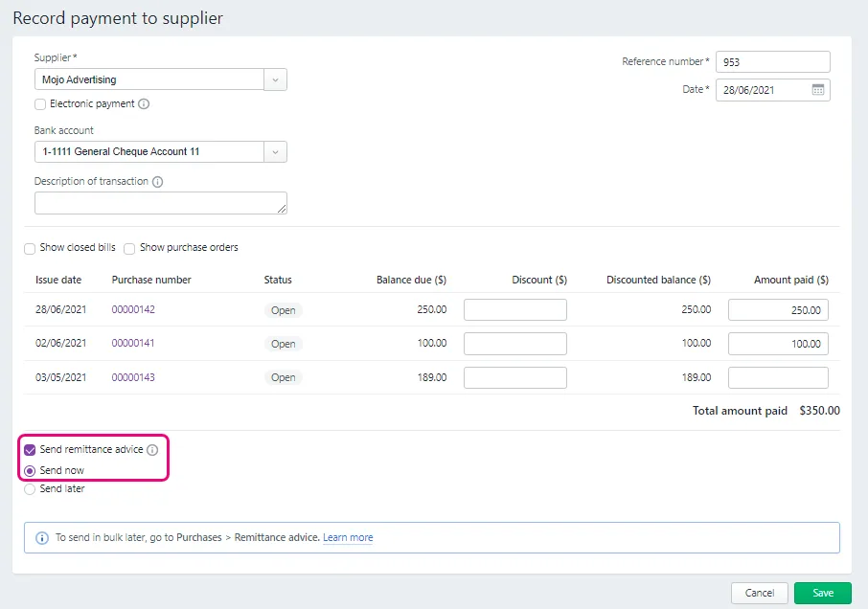Click the info icon next to Send remittance advice
The height and width of the screenshot is (609, 868).
coord(152,450)
